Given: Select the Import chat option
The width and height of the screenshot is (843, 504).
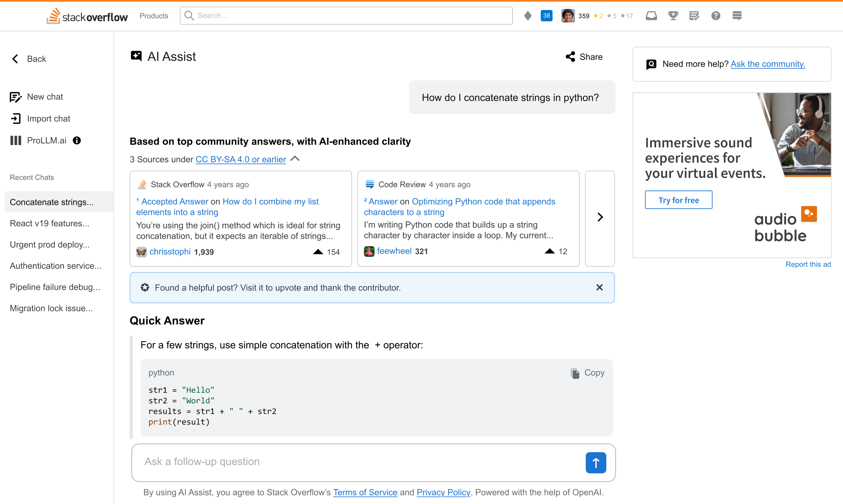Looking at the screenshot, I should (x=48, y=118).
